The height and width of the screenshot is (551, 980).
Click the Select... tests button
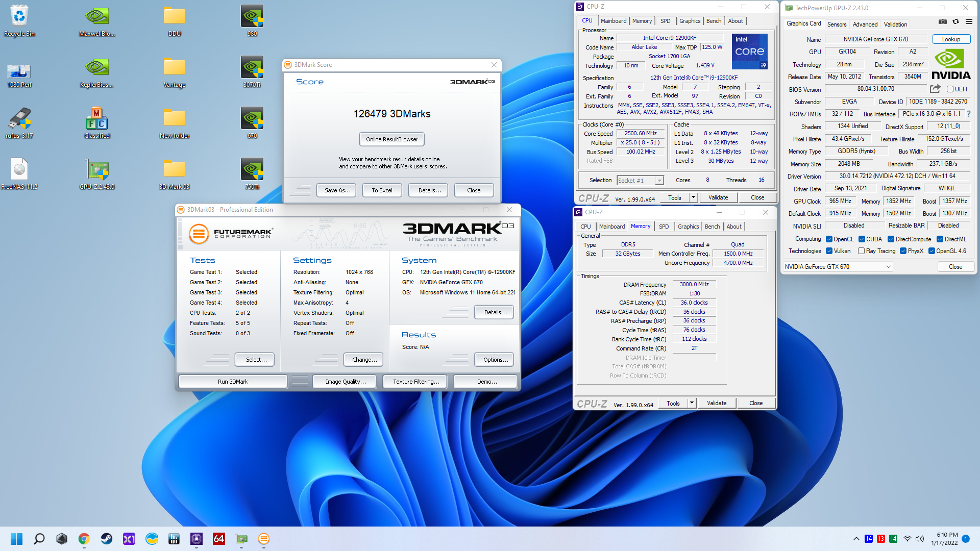pyautogui.click(x=255, y=360)
